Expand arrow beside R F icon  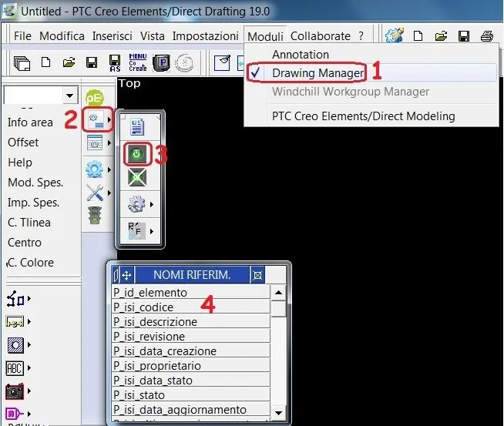tap(152, 231)
